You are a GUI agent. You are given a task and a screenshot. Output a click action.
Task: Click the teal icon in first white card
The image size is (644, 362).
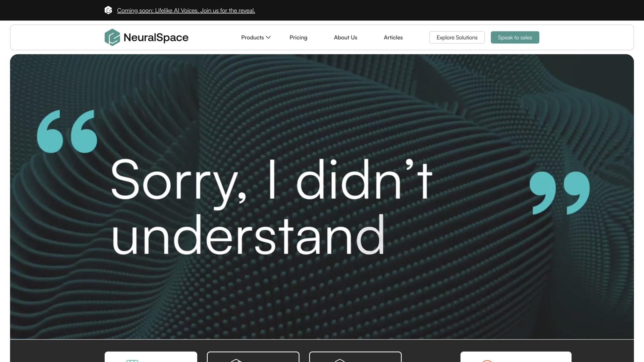[132, 360]
